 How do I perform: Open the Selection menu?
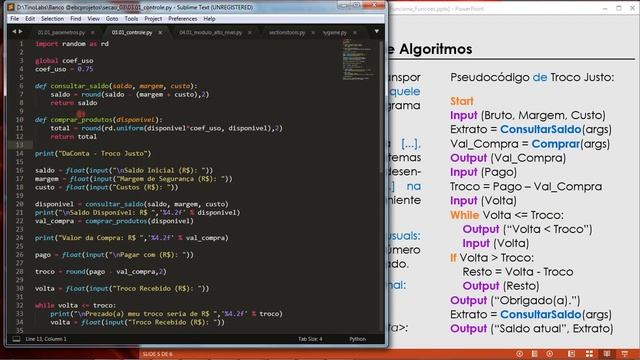pyautogui.click(x=52, y=19)
